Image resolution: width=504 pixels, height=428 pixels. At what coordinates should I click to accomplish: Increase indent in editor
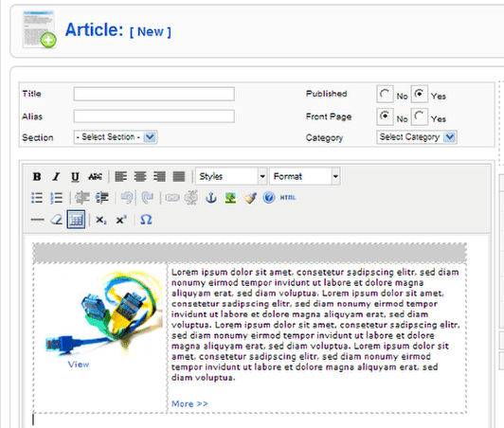tap(102, 198)
